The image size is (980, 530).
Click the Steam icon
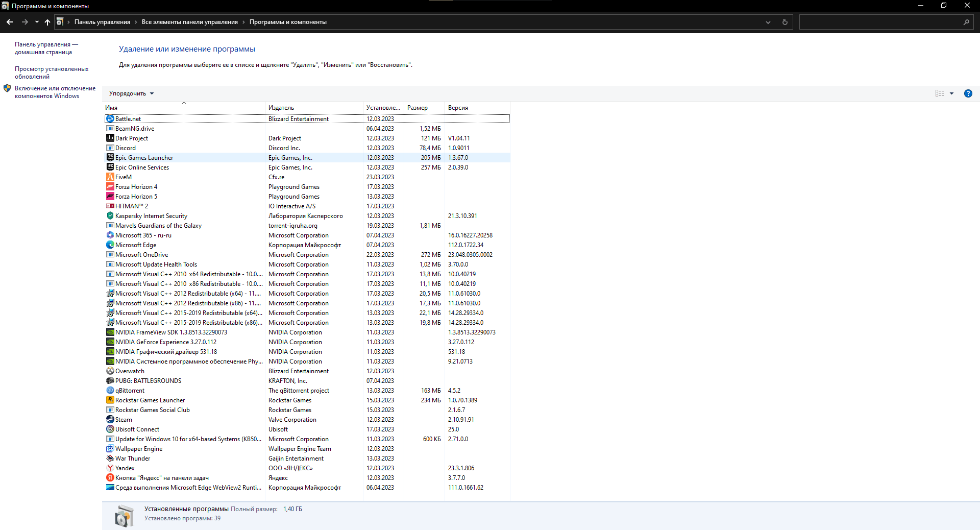(110, 420)
